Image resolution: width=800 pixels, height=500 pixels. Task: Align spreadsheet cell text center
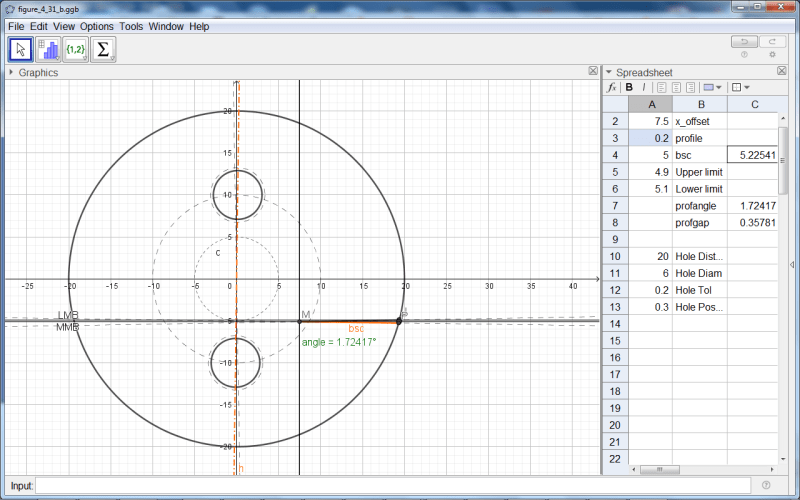tap(676, 87)
